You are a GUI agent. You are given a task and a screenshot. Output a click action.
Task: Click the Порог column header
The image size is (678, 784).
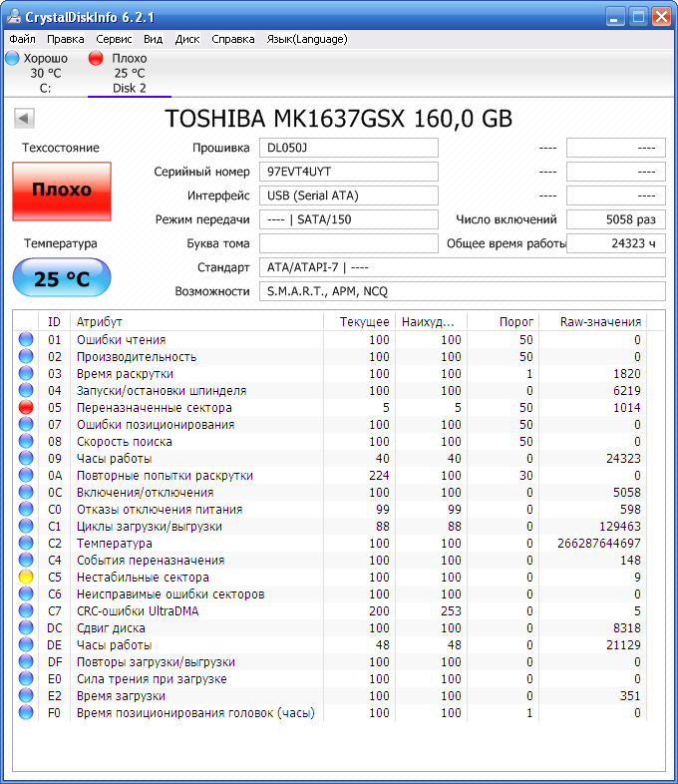(504, 321)
